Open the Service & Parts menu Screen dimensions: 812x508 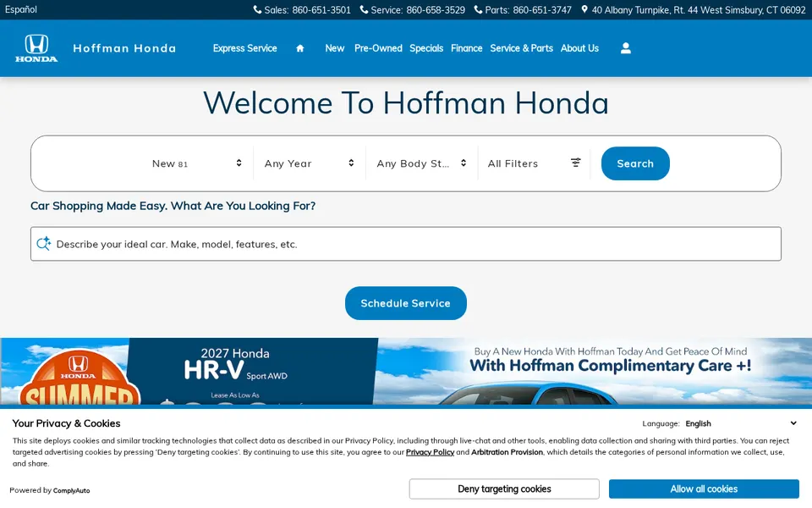[522, 48]
